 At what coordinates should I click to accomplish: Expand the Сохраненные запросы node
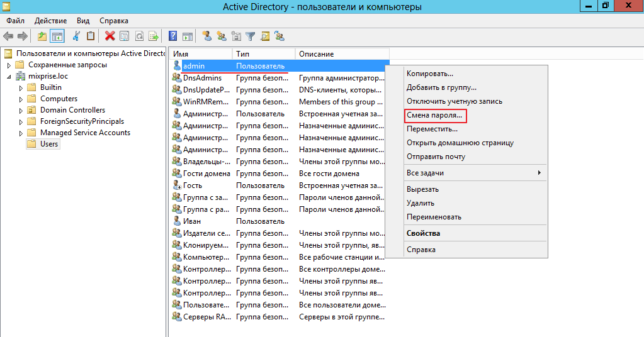[9, 65]
